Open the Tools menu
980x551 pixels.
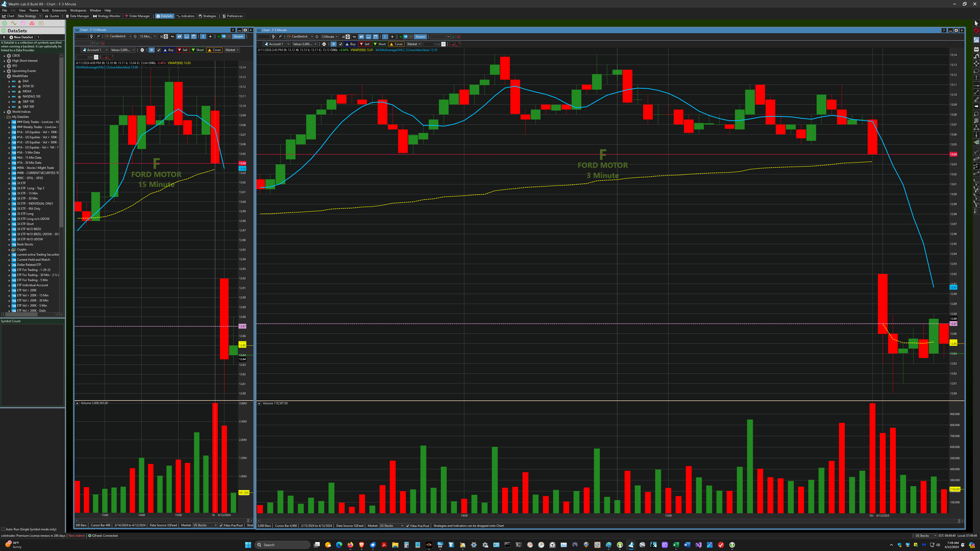tap(45, 10)
